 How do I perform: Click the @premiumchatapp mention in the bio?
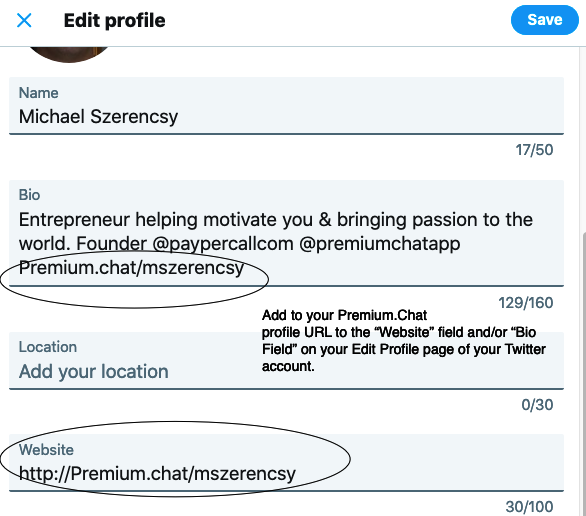pos(380,244)
